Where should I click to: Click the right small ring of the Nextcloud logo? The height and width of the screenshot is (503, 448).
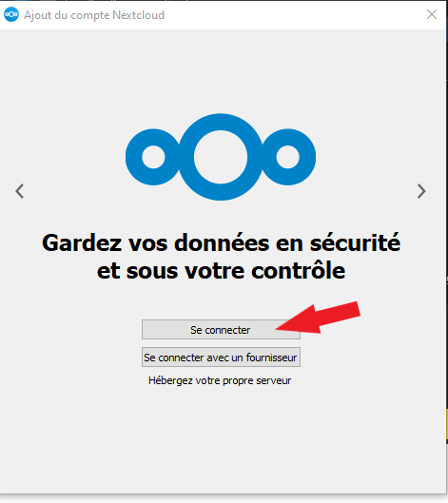[288, 157]
